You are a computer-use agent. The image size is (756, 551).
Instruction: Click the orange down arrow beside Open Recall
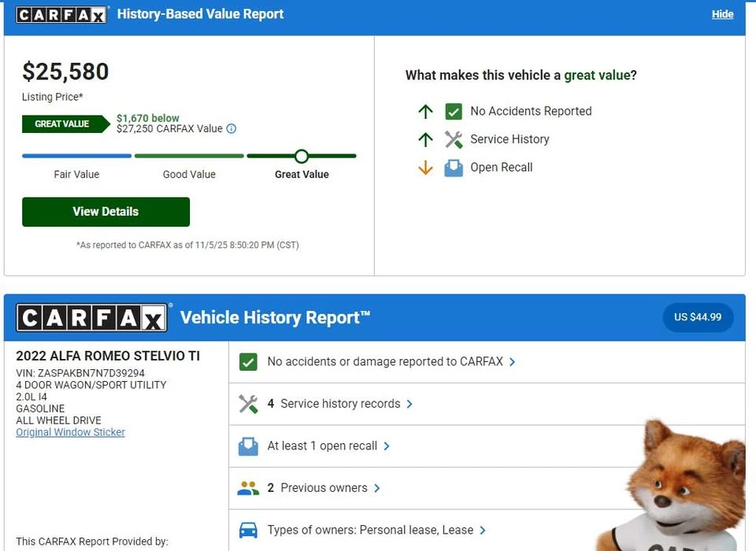pos(425,168)
